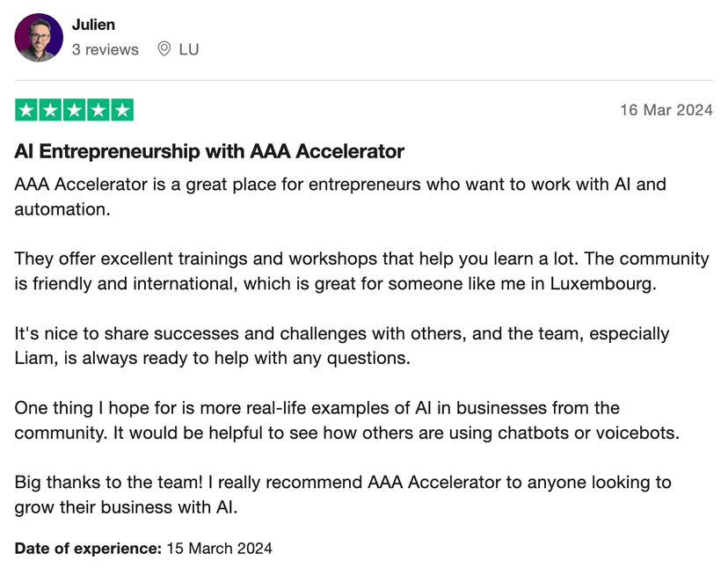Click the fourth green rating star

tap(98, 110)
